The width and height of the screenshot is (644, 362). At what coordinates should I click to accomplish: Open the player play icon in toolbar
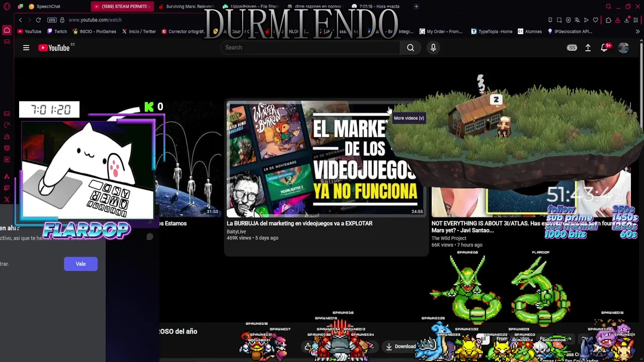pos(586,20)
